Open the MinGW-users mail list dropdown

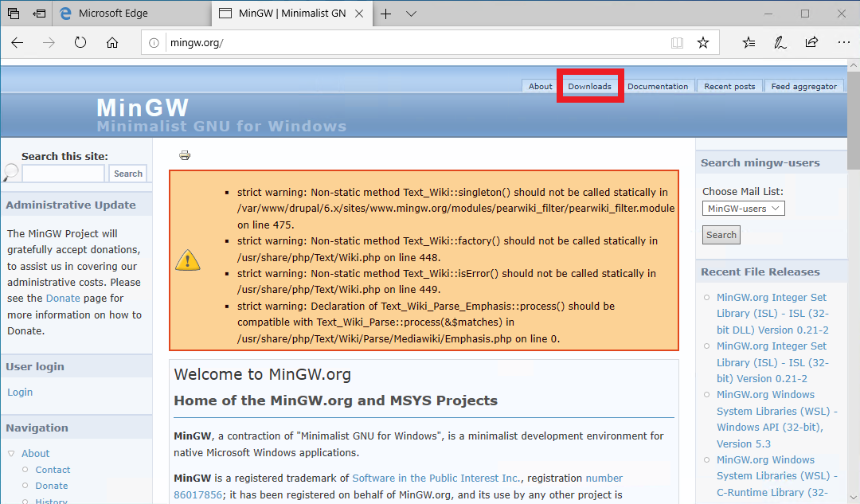(x=743, y=209)
